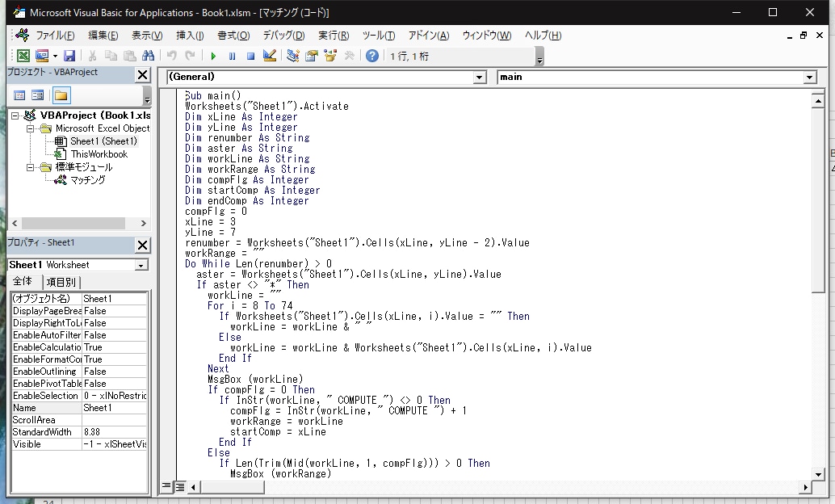Click the Toolbox wrench icon
The image size is (835, 504).
350,56
